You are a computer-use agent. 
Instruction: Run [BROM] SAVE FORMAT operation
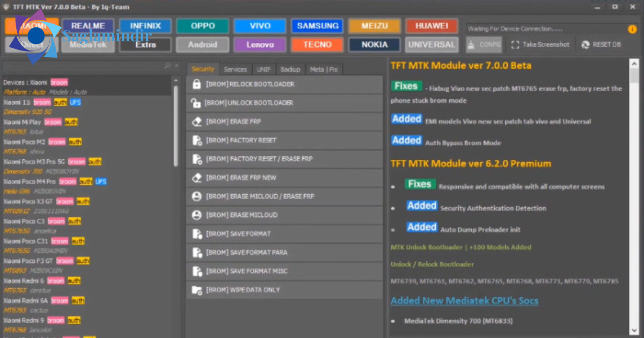coord(284,234)
